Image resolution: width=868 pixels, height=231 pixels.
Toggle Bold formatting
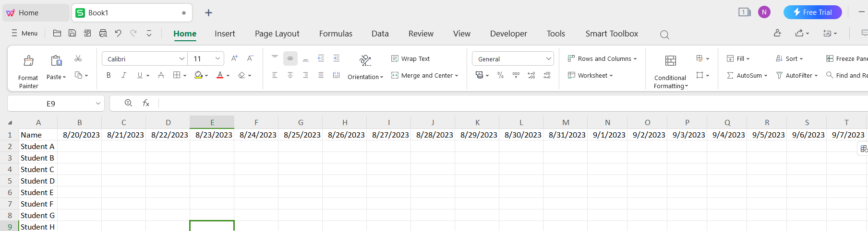(x=108, y=75)
